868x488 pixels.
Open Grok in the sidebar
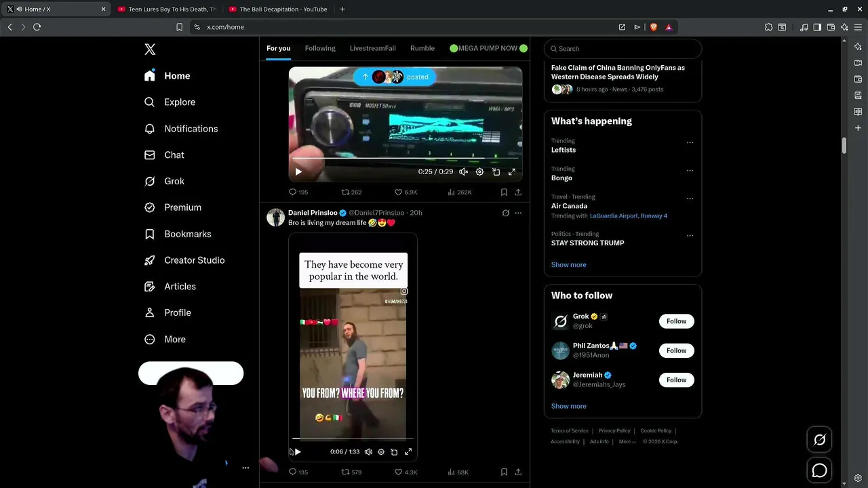pos(164,181)
